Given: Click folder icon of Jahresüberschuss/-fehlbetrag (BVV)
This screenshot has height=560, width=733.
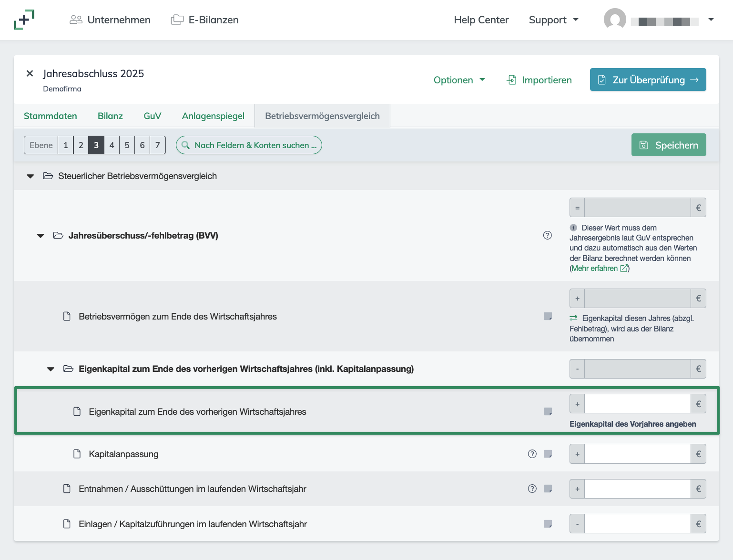Looking at the screenshot, I should point(58,235).
